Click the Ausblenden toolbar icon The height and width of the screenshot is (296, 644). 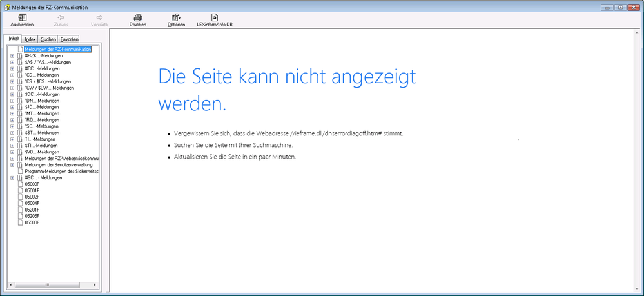(22, 17)
